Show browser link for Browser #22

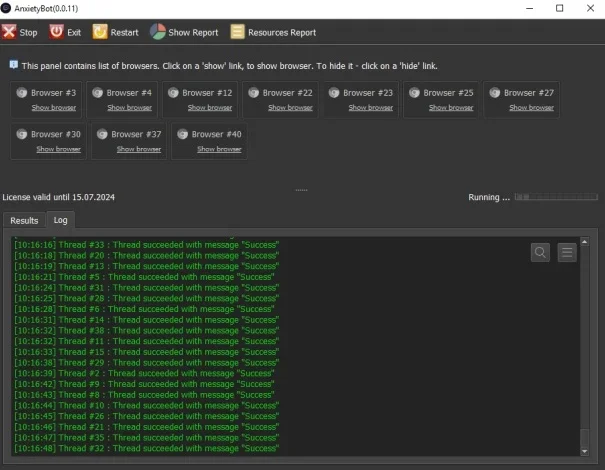[x=291, y=108]
